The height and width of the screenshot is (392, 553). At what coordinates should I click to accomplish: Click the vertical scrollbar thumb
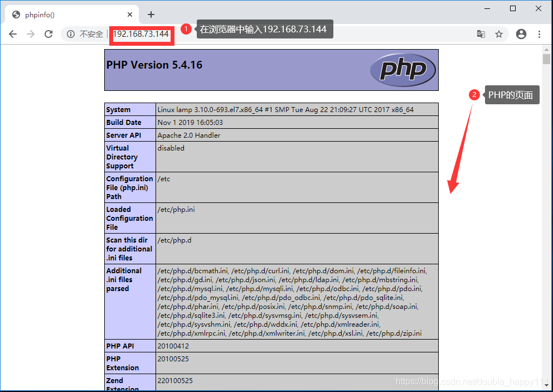click(546, 59)
